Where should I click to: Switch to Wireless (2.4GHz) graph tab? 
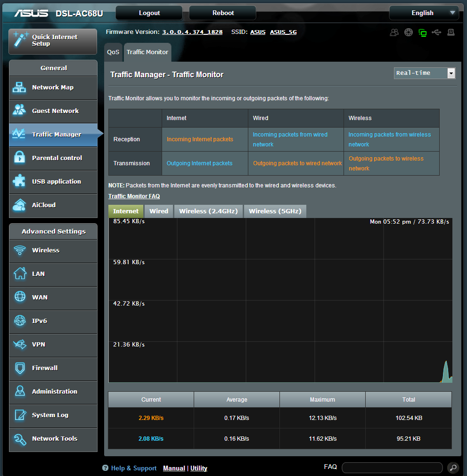(x=208, y=211)
